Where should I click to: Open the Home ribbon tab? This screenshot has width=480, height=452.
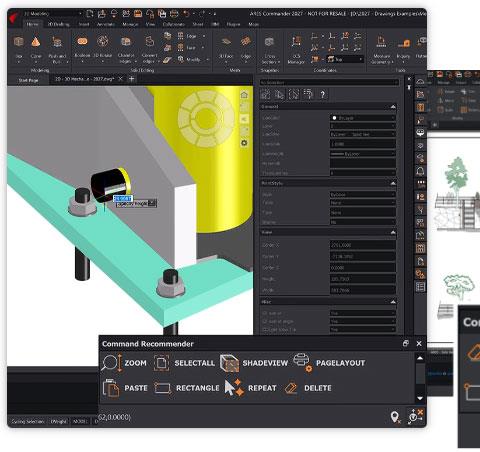pyautogui.click(x=32, y=24)
